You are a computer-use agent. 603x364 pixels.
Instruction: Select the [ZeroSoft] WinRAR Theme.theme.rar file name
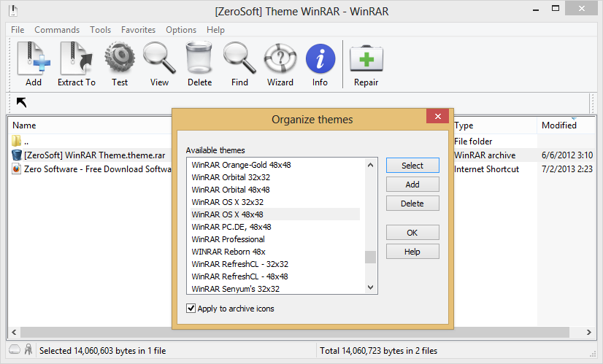coord(95,155)
